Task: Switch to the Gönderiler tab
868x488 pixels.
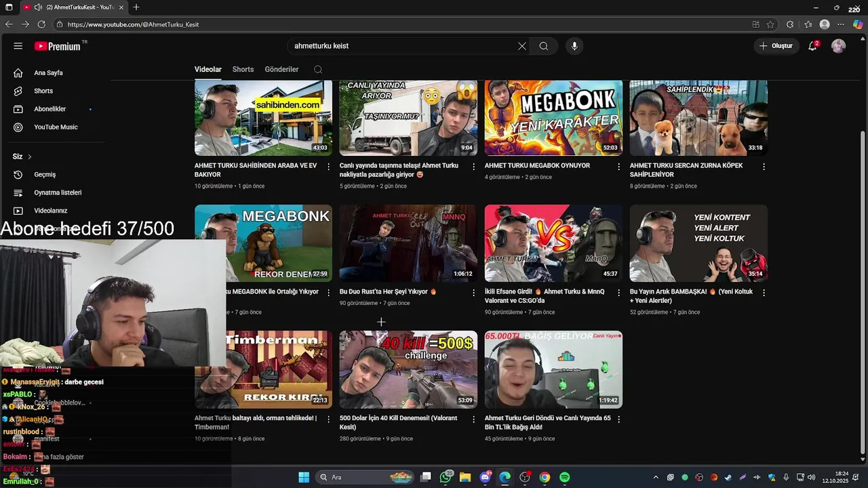Action: (281, 69)
